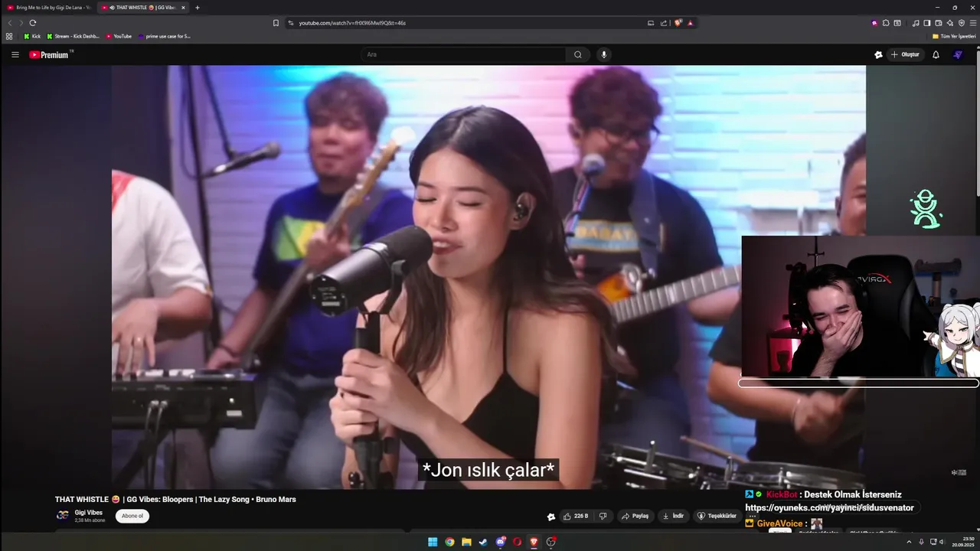Click the İndir download button

(x=673, y=516)
